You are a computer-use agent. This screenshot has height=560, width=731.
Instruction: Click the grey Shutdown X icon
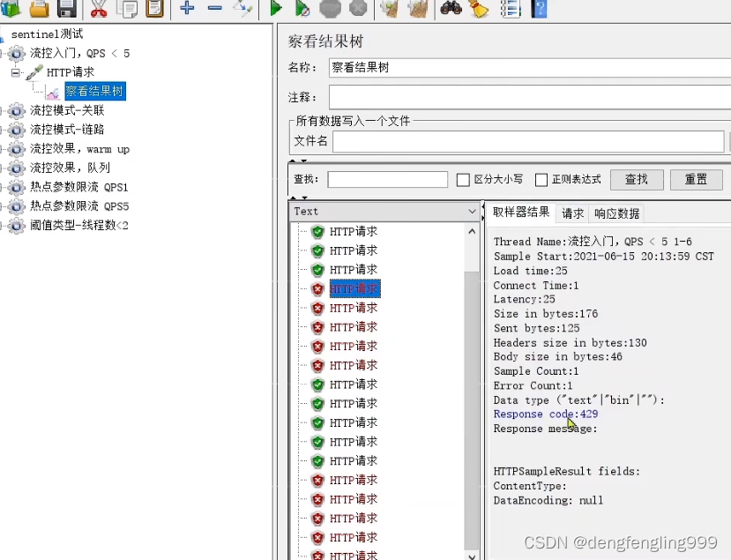358,7
